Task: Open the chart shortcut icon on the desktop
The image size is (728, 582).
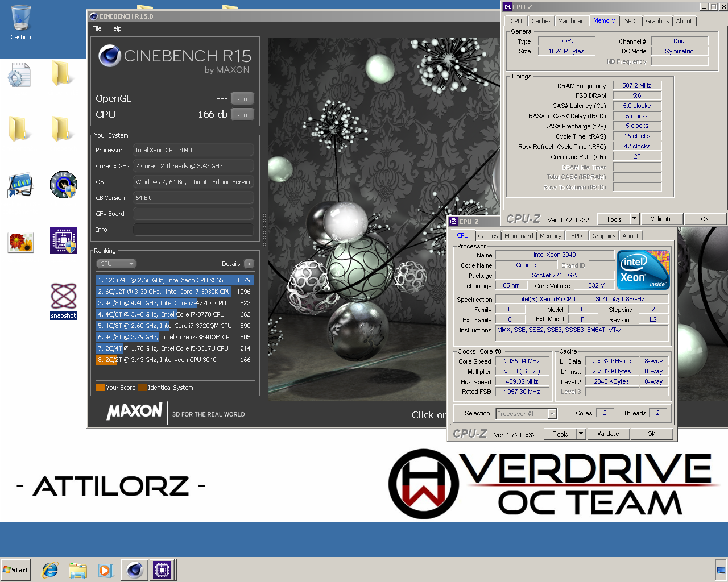Action: click(20, 185)
